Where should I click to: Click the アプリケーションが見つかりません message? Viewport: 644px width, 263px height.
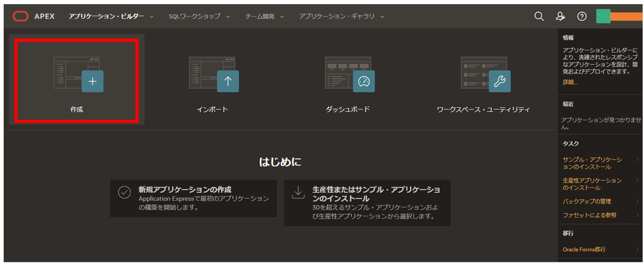point(601,123)
